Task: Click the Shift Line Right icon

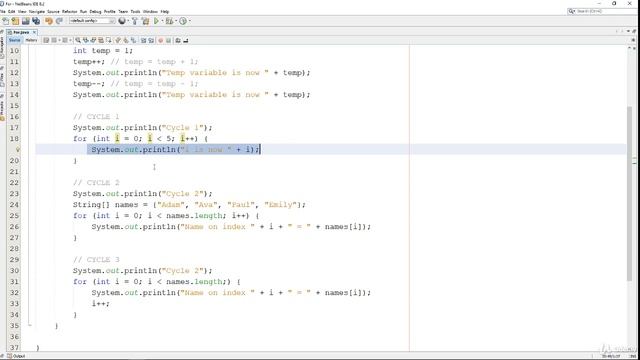Action: 151,40
